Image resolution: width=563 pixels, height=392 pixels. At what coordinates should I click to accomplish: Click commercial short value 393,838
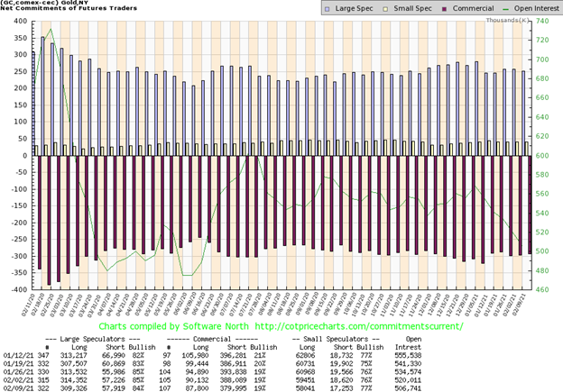[x=234, y=372]
